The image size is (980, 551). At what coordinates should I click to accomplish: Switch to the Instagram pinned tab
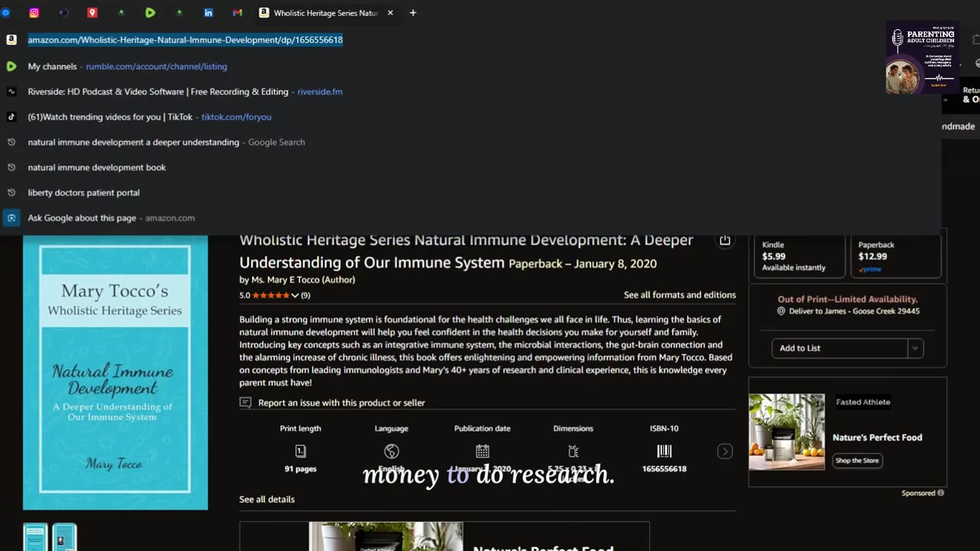pos(34,13)
